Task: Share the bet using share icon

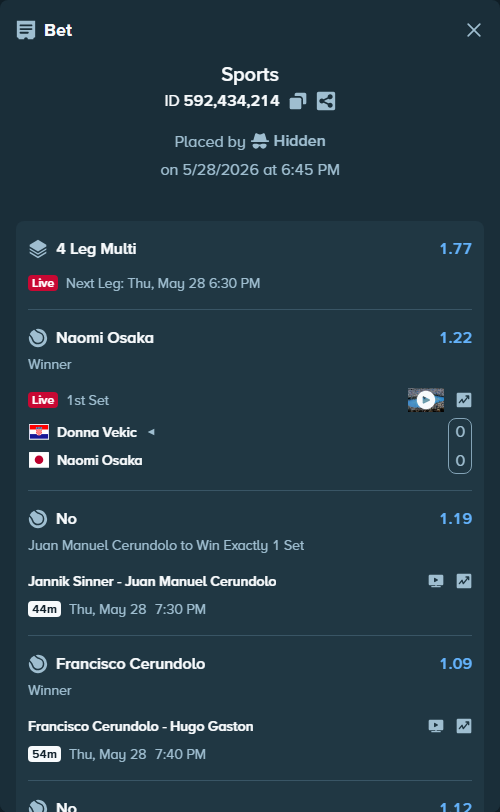Action: pos(326,101)
